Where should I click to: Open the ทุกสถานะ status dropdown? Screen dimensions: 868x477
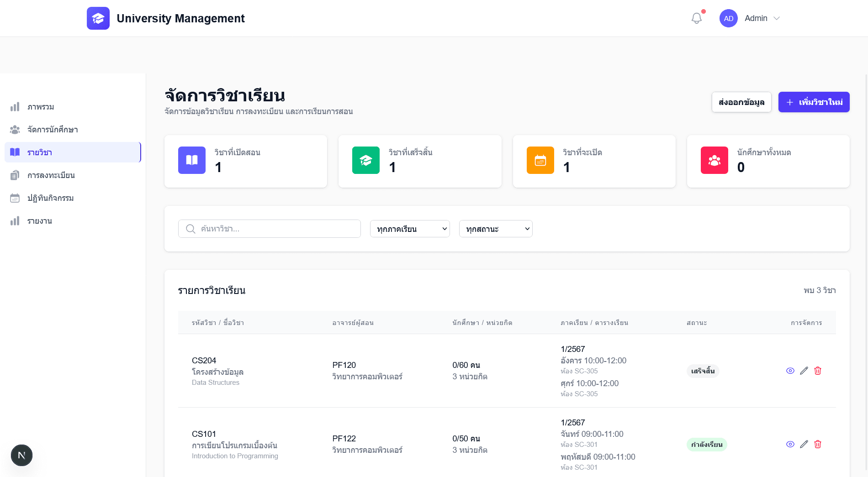tap(495, 229)
